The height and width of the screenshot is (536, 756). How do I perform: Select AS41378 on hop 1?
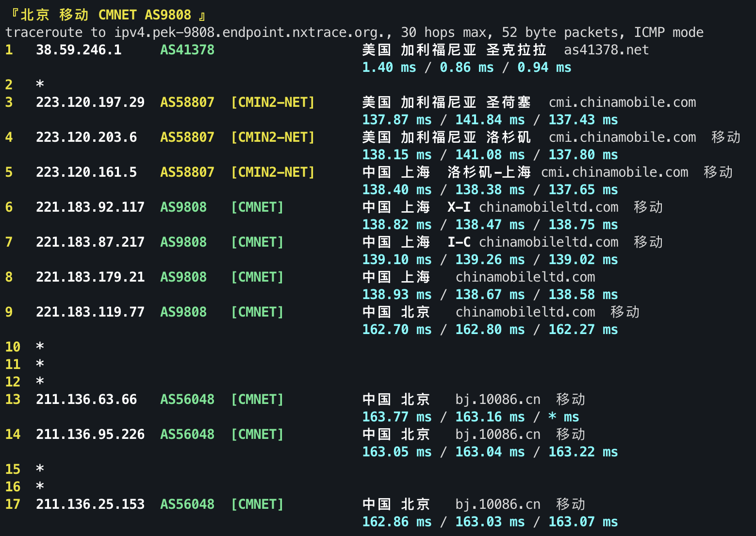[187, 50]
